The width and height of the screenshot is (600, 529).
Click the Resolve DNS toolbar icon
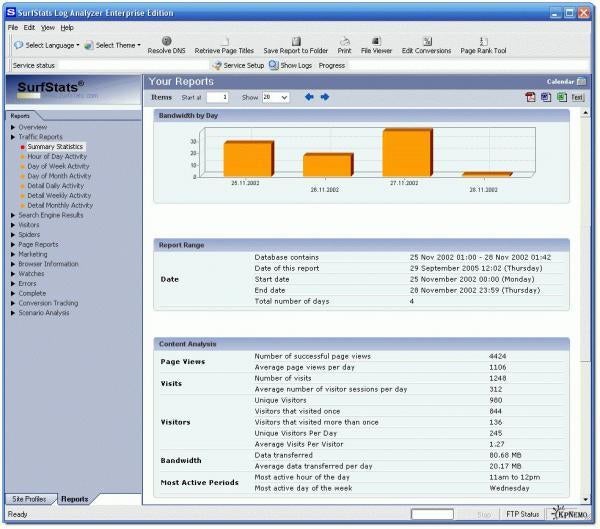[166, 41]
